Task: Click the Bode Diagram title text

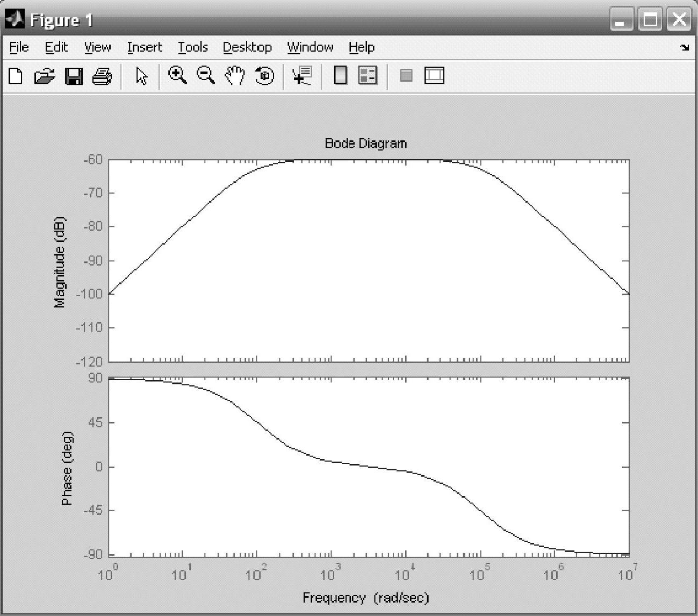Action: click(366, 144)
